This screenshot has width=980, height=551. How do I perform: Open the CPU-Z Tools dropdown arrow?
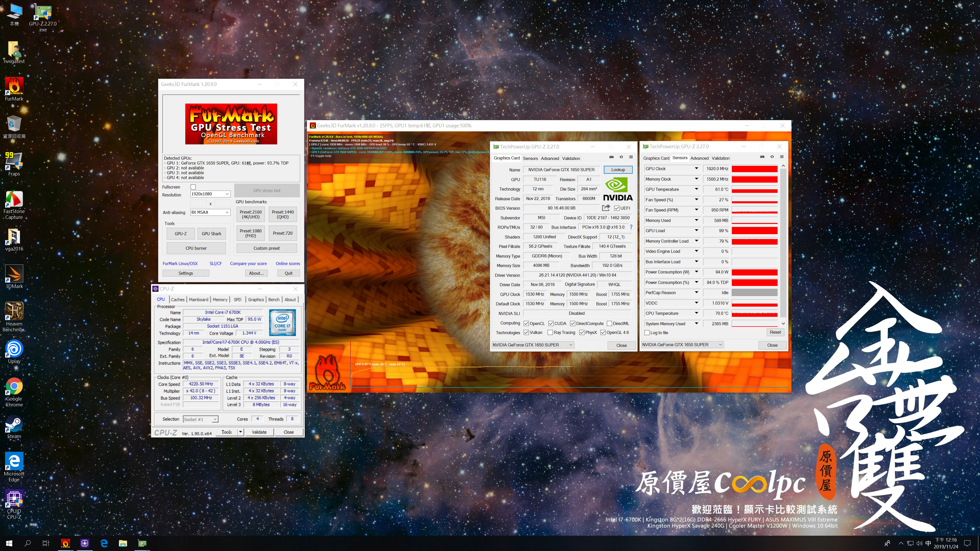pyautogui.click(x=240, y=432)
